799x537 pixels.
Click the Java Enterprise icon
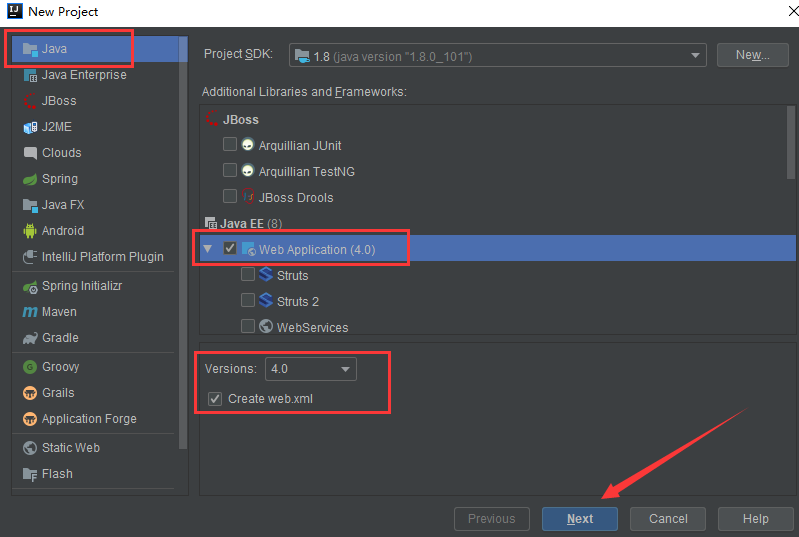coord(30,75)
